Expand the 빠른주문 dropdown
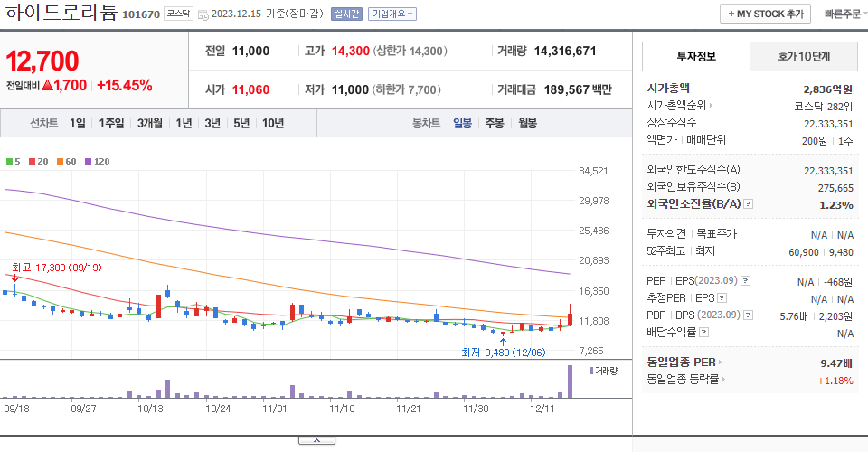The image size is (868, 452). click(845, 14)
